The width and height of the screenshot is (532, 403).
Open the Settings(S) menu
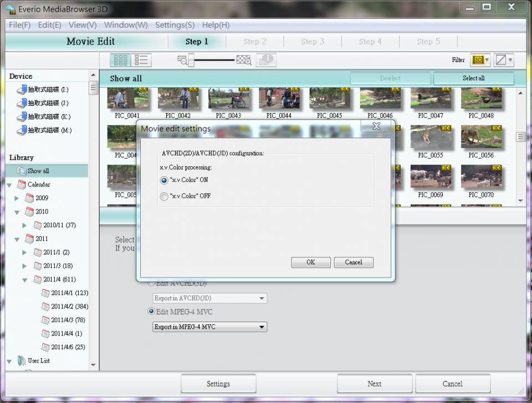click(x=175, y=25)
